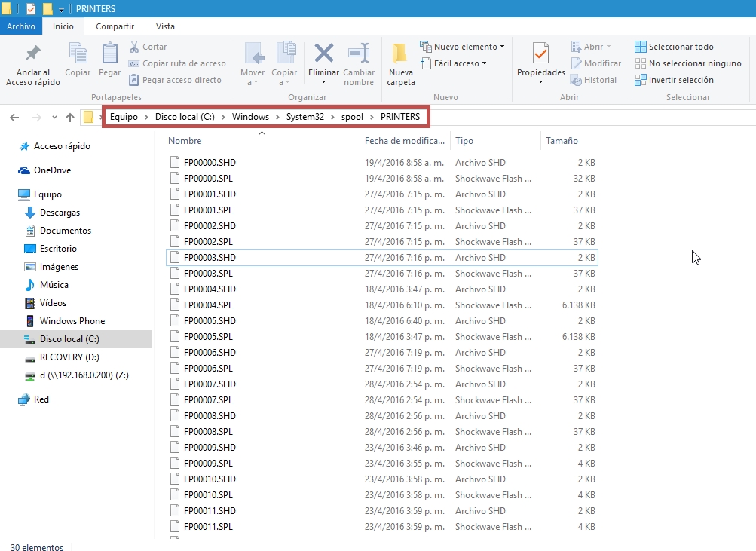Open the Archivo menu tab
Viewport: 756px width, 551px height.
tap(21, 26)
